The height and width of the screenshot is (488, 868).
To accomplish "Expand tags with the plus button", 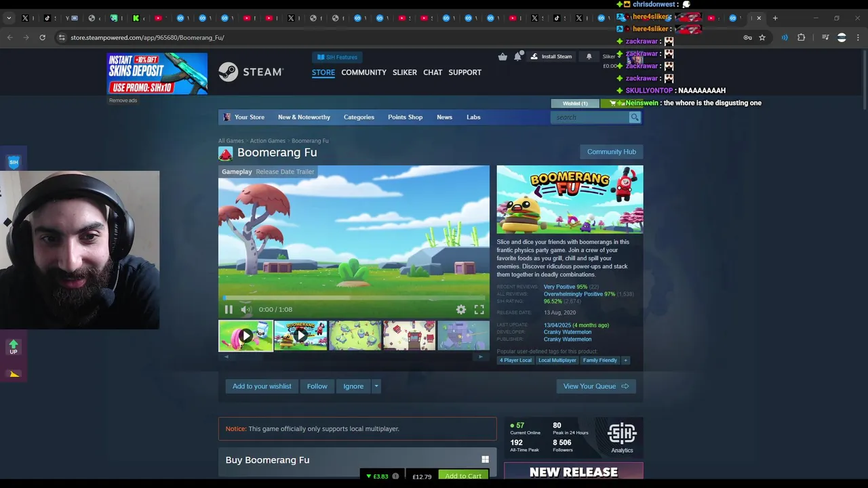I will click(x=625, y=360).
